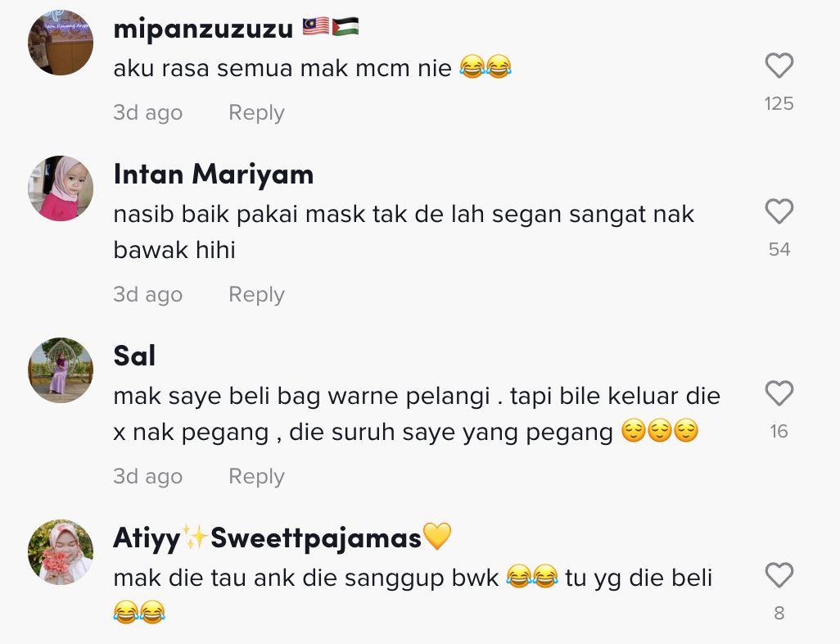Reply to mipanzuzuzu's comment
The image size is (840, 644).
click(x=256, y=112)
